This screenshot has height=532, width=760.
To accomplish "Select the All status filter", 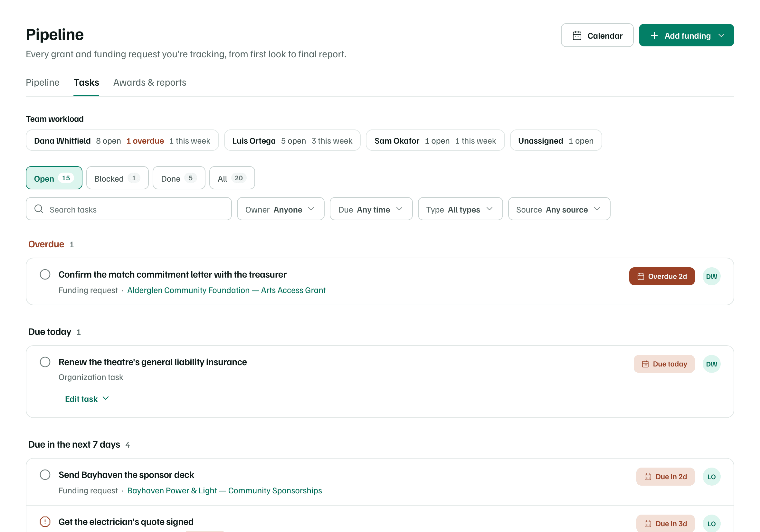I will click(x=232, y=178).
